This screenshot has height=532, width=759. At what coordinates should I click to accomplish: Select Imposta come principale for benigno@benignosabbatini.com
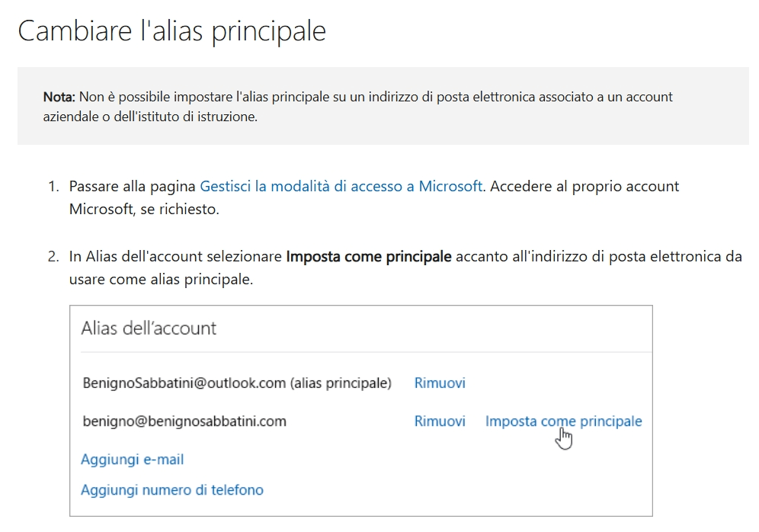point(563,421)
